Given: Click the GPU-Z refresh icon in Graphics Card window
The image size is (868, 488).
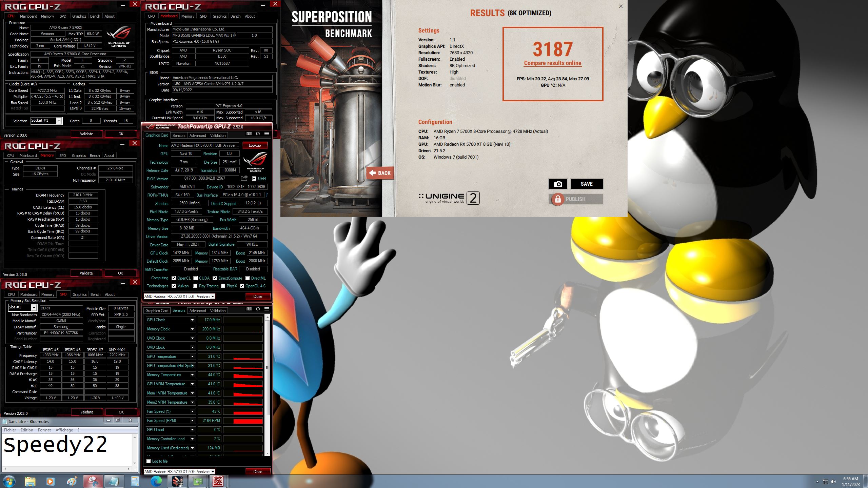Looking at the screenshot, I should click(x=258, y=134).
